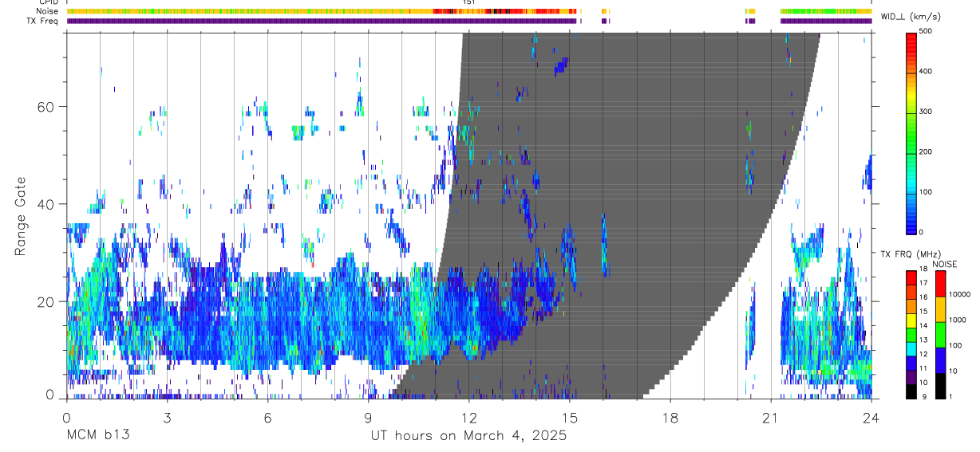Click the 'TX FRQ (MHz)' colorbar title
The height and width of the screenshot is (452, 980).
click(x=910, y=254)
